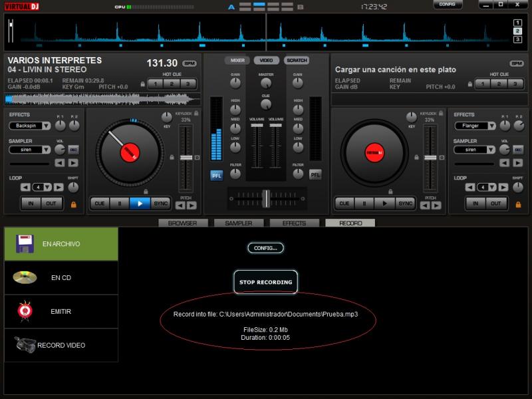532x399 pixels.
Task: Click the left channel volume fader
Action: tap(257, 125)
